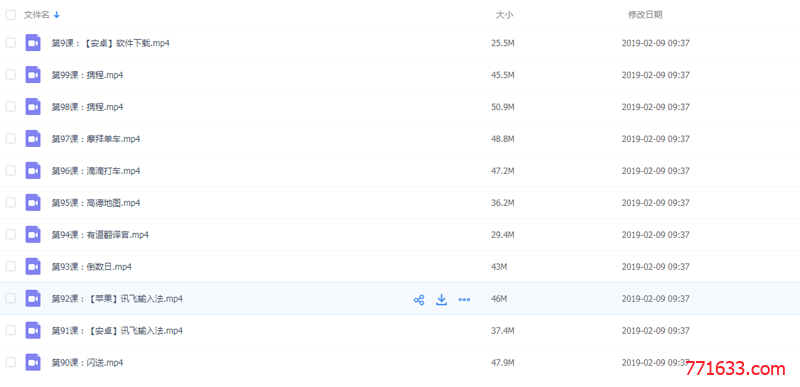Click video icon of 第96课 滴滴打车
Screen dimensions: 800x387
(33, 171)
